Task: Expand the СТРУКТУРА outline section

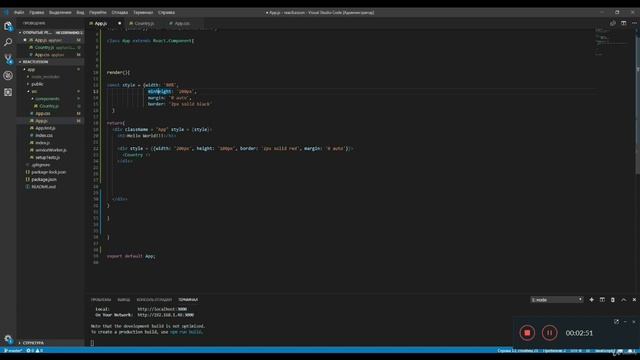Action: [50, 343]
